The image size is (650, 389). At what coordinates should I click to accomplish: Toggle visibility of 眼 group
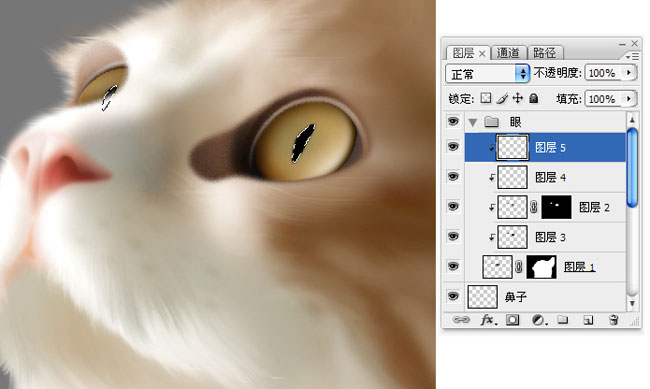(453, 122)
